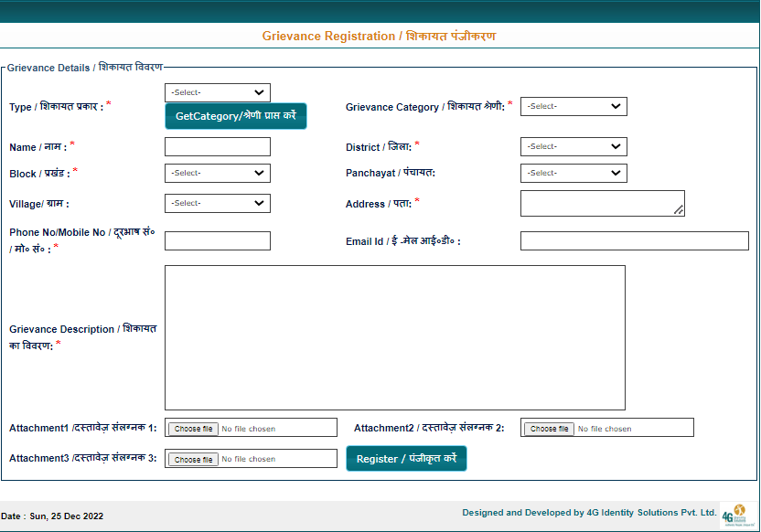Select the Village dropdown
Screen dimensions: 761x532
click(x=217, y=203)
